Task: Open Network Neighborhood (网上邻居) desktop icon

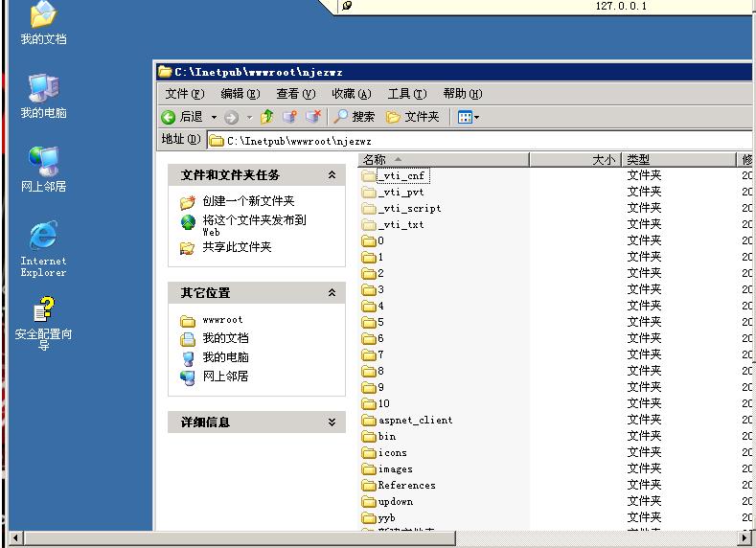Action: pos(43,170)
